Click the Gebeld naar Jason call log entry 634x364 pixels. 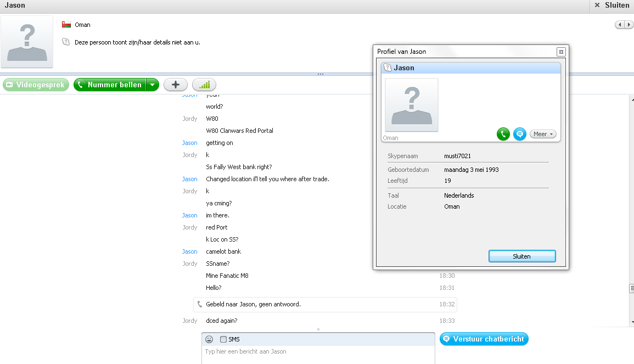[325, 305]
